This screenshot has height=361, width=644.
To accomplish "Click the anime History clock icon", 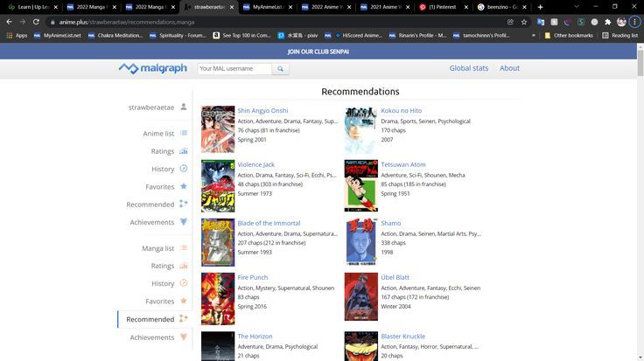I will (x=184, y=169).
